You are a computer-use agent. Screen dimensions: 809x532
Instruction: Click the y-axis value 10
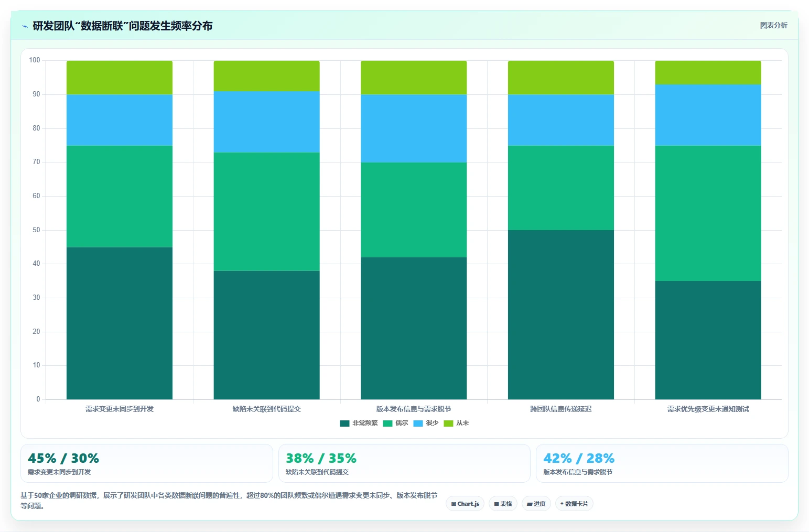pos(36,365)
